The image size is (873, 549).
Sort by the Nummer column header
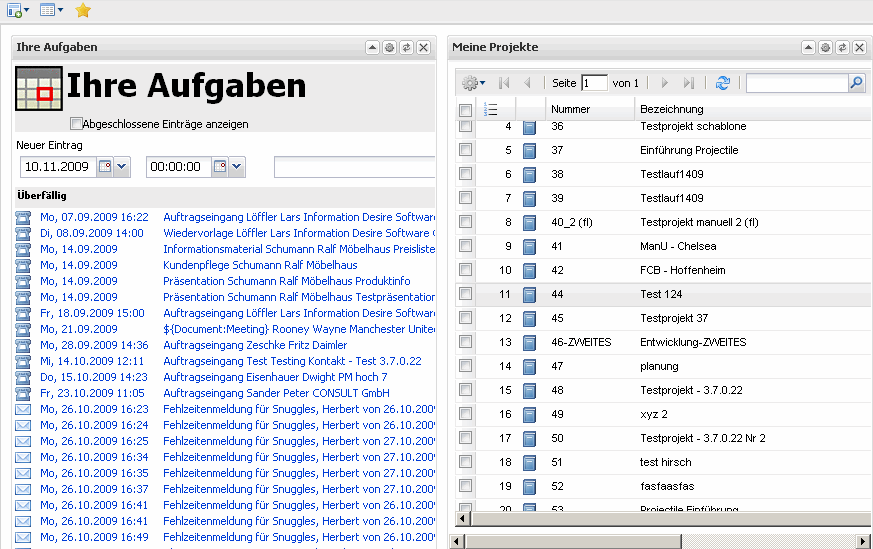tap(571, 109)
